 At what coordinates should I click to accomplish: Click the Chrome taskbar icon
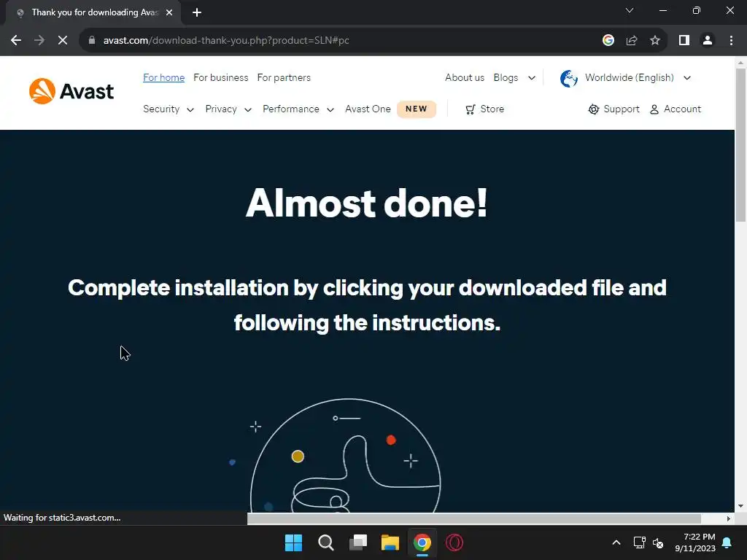(422, 542)
